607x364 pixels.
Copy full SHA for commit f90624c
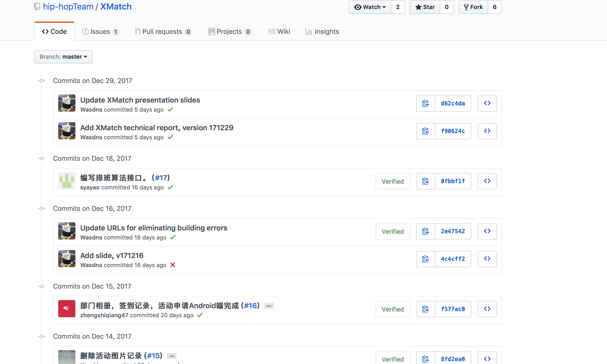tap(425, 131)
